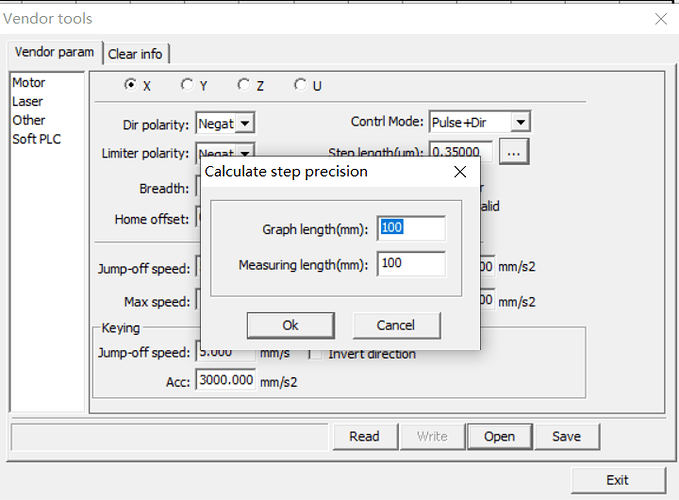Image resolution: width=679 pixels, height=500 pixels.
Task: Select the X axis radio button
Action: (x=130, y=84)
